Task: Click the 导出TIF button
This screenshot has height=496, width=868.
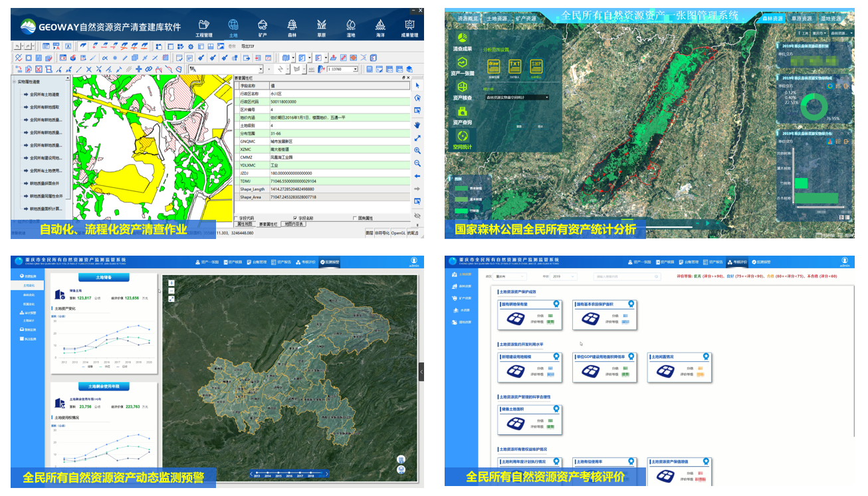Action: point(249,46)
